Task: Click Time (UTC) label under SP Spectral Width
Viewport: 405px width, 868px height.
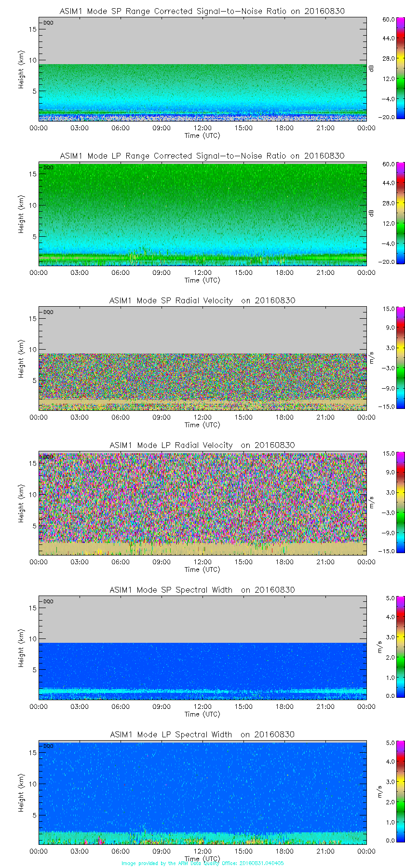Action: pyautogui.click(x=202, y=714)
